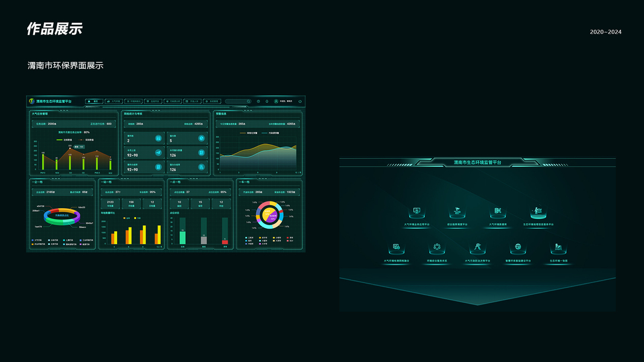Click the 12 日检量 stat box

[152, 203]
